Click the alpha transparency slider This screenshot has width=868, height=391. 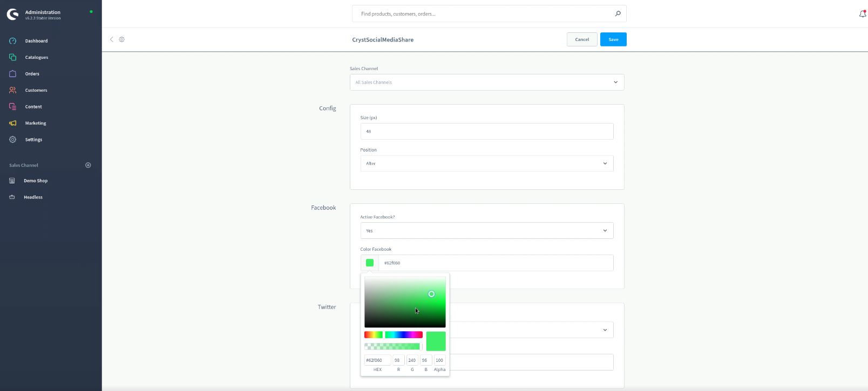click(394, 346)
